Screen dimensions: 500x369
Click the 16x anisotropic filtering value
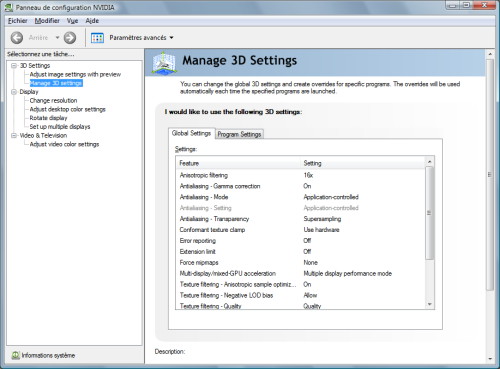coord(308,175)
